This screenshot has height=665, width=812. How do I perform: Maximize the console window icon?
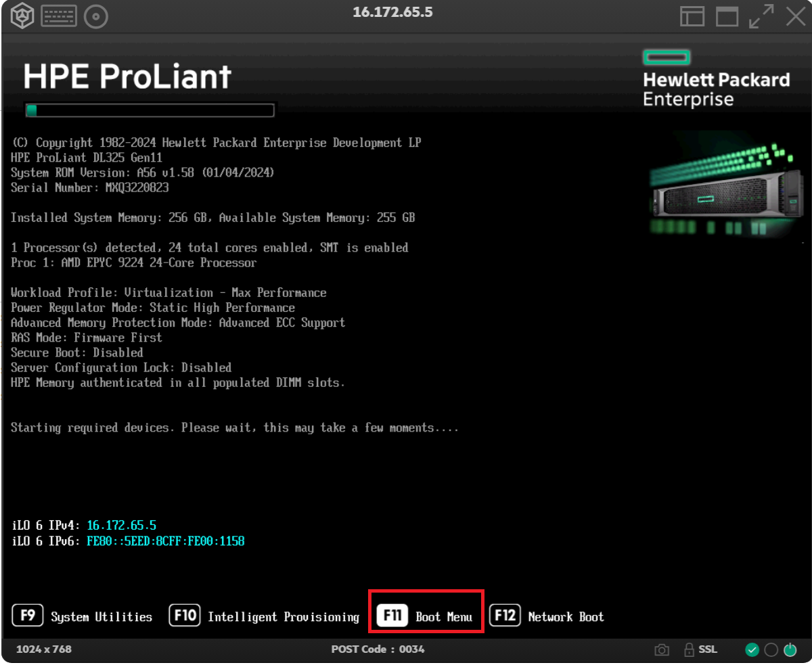(x=727, y=17)
